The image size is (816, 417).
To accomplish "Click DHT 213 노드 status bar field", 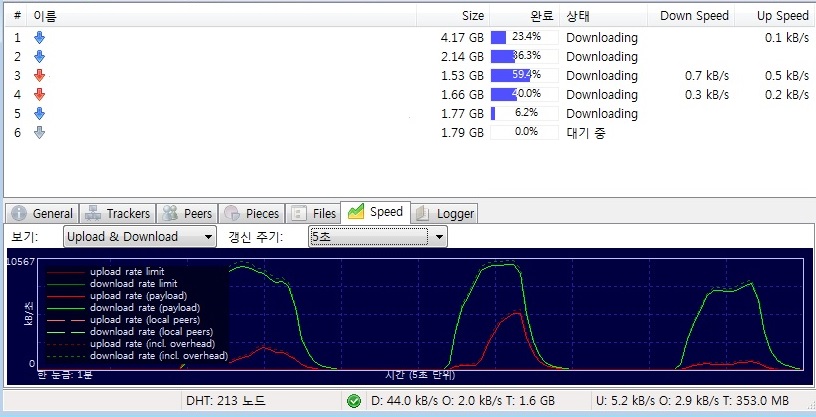I will 225,401.
